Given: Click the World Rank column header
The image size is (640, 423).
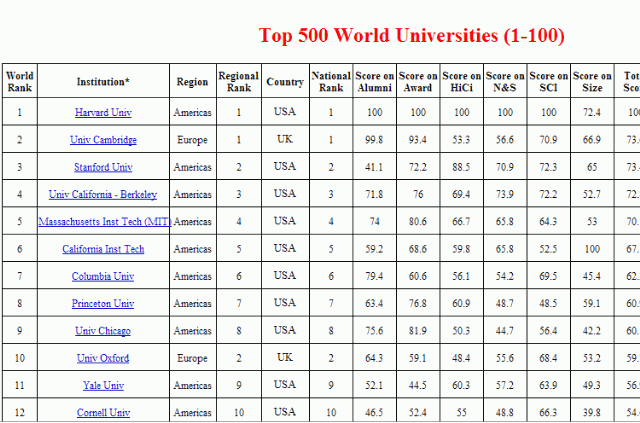Looking at the screenshot, I should pyautogui.click(x=20, y=81).
